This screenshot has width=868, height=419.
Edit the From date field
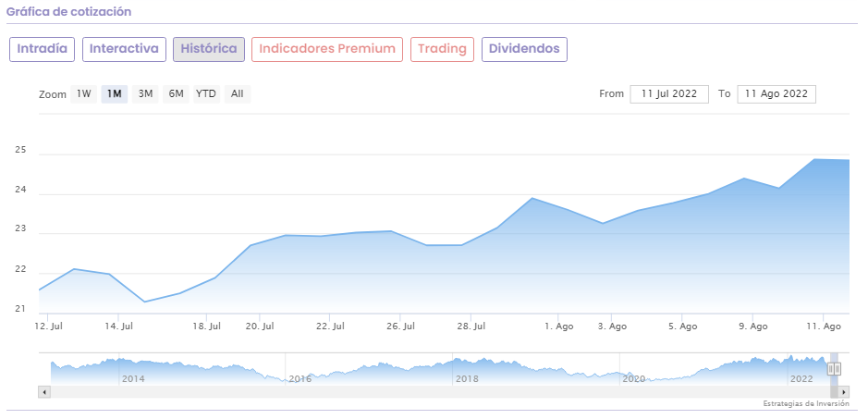click(x=669, y=94)
